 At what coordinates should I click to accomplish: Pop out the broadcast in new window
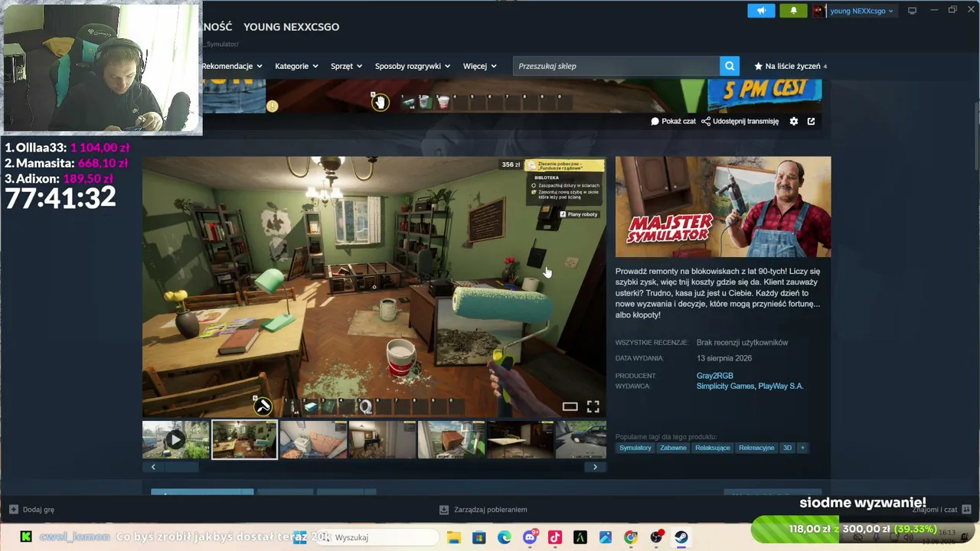point(811,121)
